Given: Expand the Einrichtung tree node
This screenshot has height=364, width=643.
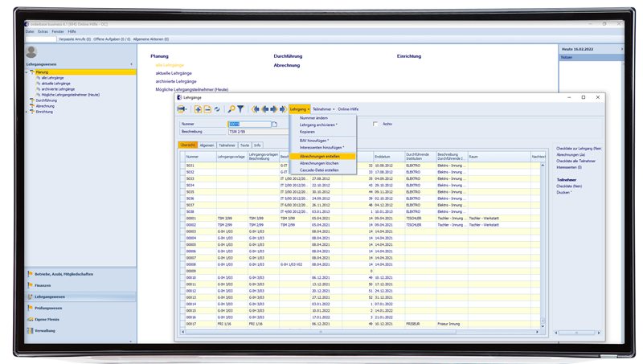Looking at the screenshot, I should tap(27, 112).
